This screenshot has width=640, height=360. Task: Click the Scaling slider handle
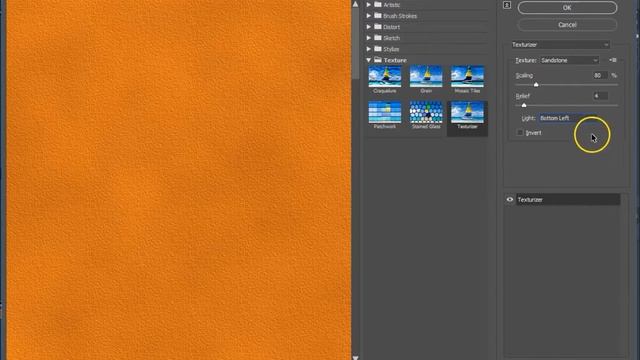[536, 84]
